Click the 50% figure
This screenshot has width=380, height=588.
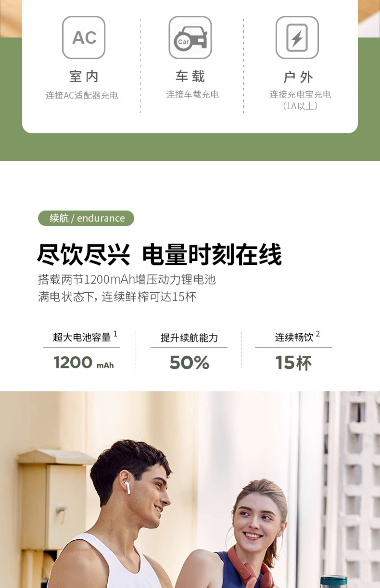pyautogui.click(x=189, y=362)
